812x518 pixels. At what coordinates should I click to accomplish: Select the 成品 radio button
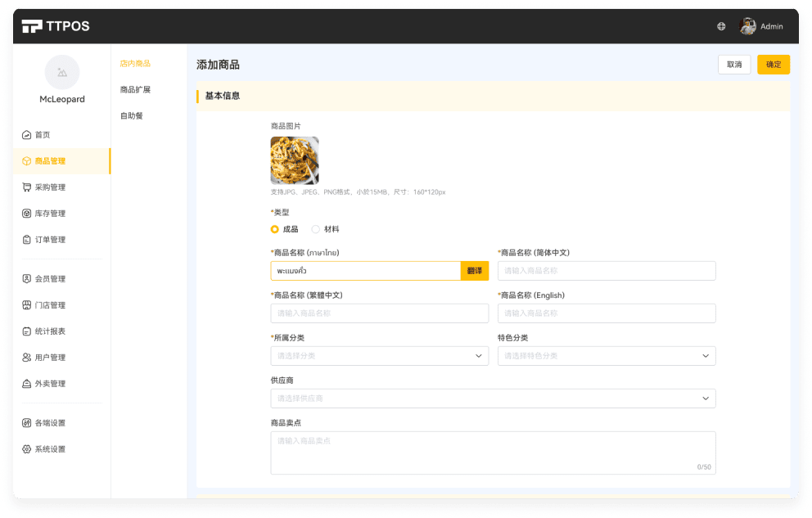275,229
